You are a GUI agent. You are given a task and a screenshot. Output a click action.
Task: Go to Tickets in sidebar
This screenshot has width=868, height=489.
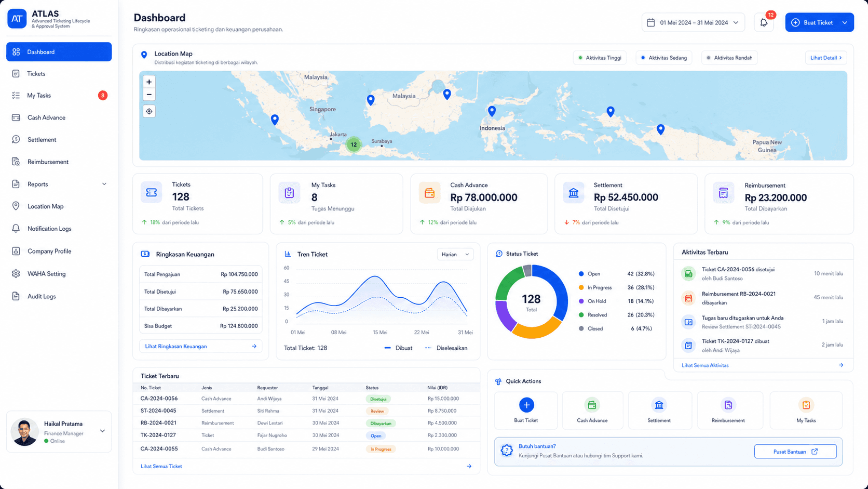59,74
